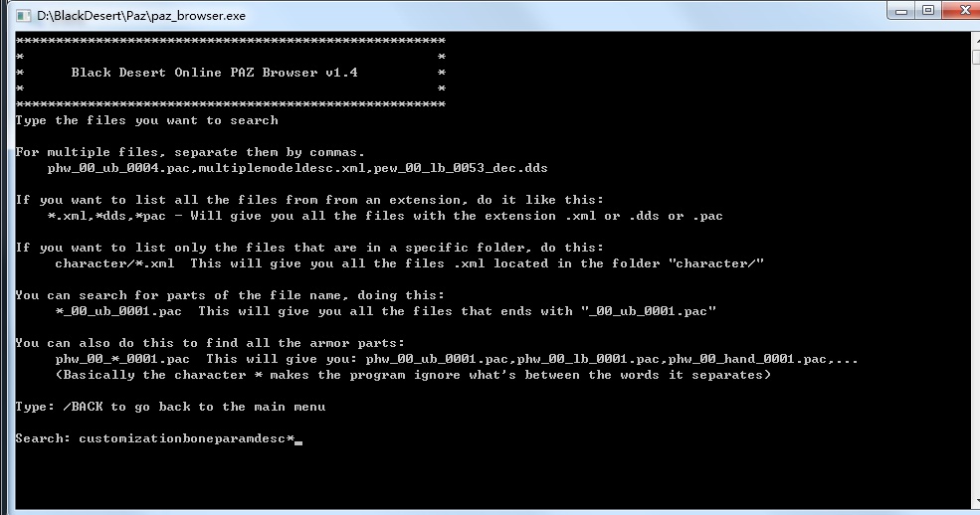Click the Black Desert Online PAZ Browser banner
980x515 pixels.
click(214, 73)
